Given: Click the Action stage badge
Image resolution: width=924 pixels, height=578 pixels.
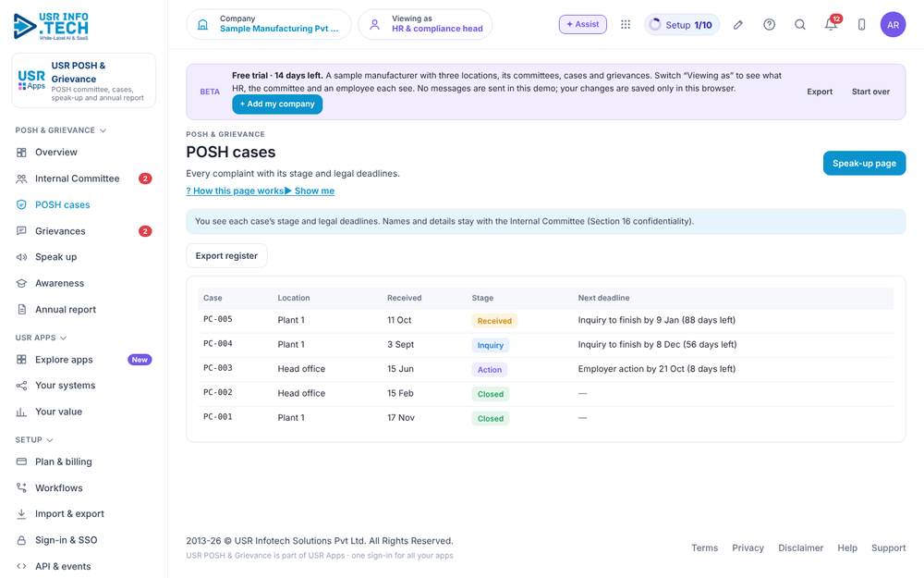Looking at the screenshot, I should pyautogui.click(x=489, y=370).
